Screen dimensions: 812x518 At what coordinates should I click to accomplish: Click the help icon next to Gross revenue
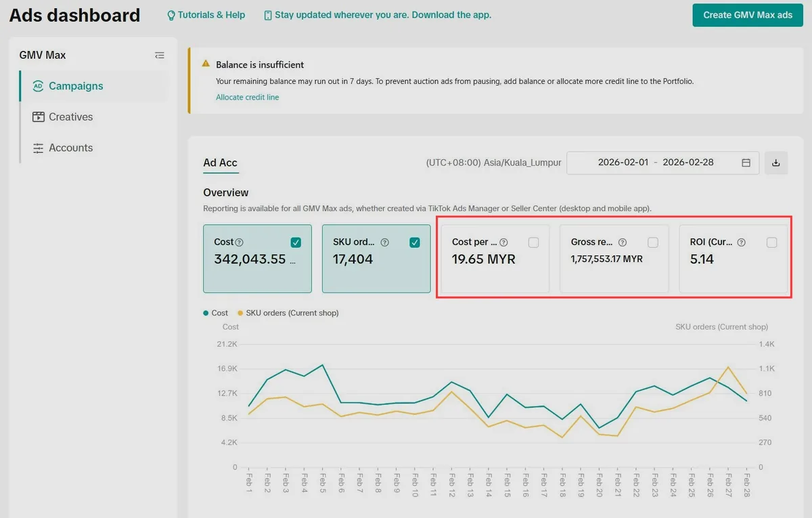[x=623, y=242]
